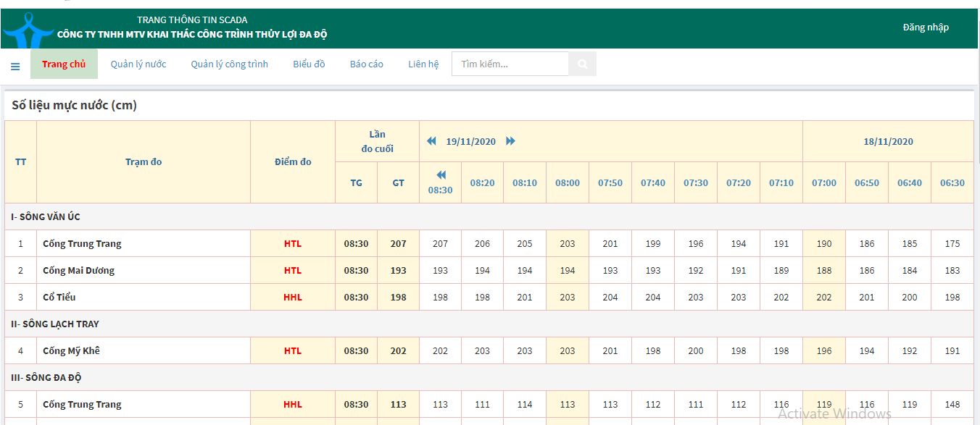Go to next date after 19/11/2020
Image resolution: width=980 pixels, height=425 pixels.
510,141
